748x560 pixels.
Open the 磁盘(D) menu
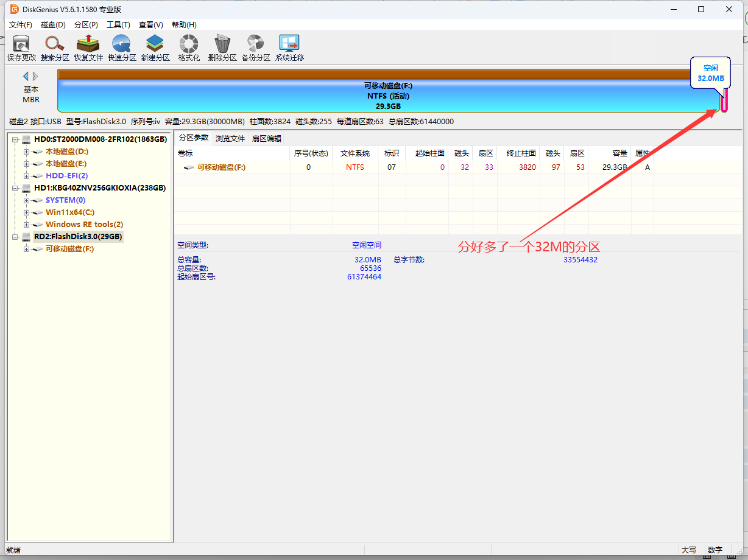pos(53,25)
